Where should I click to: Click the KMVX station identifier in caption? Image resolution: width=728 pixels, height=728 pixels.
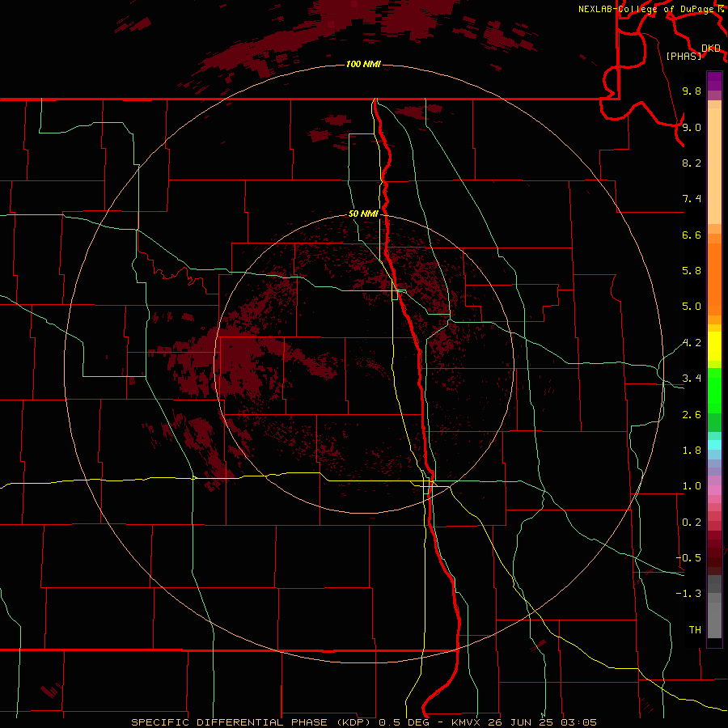(465, 722)
